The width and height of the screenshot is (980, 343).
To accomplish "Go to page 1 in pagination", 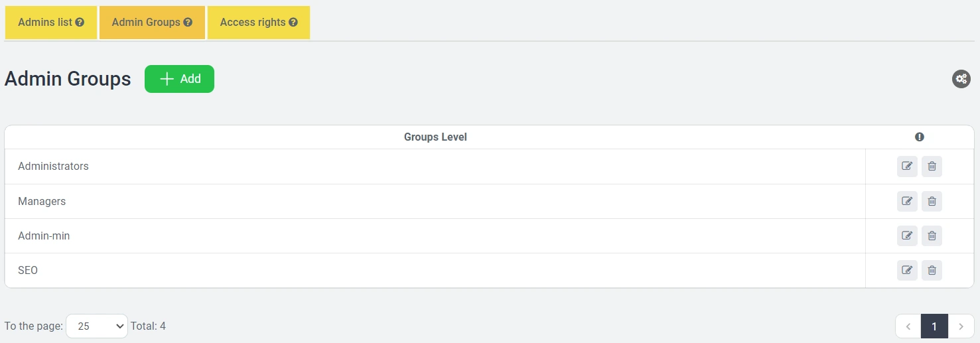I will click(x=934, y=326).
